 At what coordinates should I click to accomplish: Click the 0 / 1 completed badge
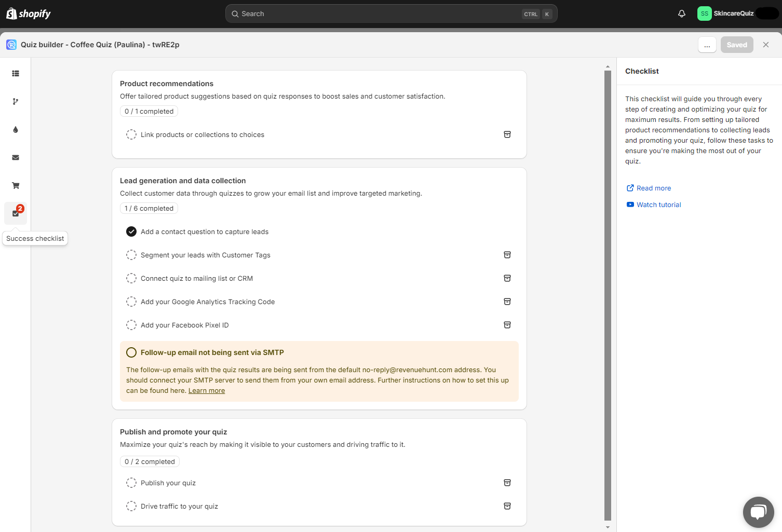click(149, 111)
